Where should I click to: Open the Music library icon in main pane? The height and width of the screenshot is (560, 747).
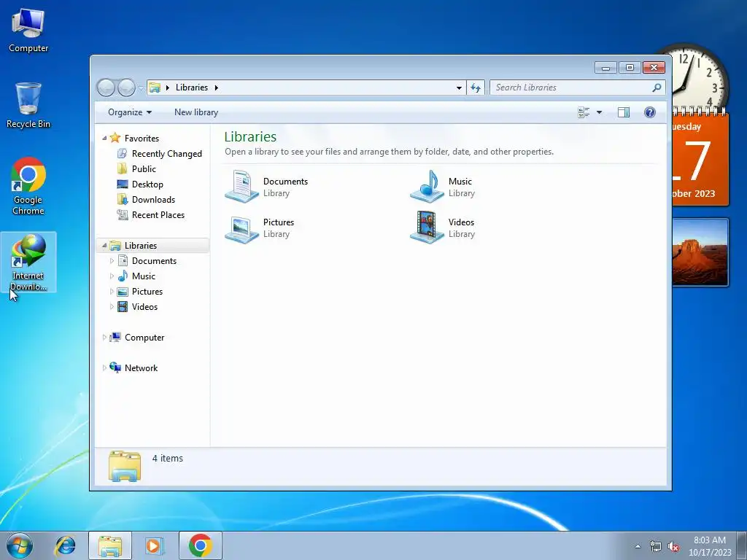coord(427,186)
